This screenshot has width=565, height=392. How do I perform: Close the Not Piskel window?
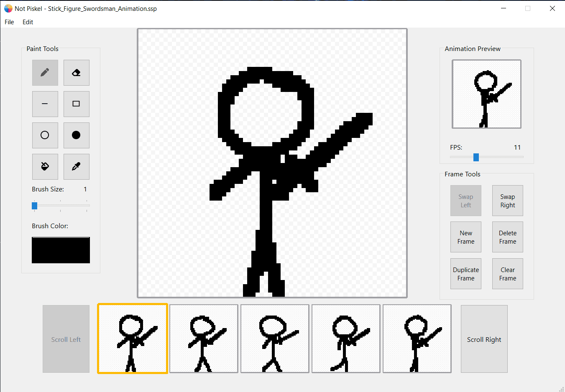click(x=552, y=8)
